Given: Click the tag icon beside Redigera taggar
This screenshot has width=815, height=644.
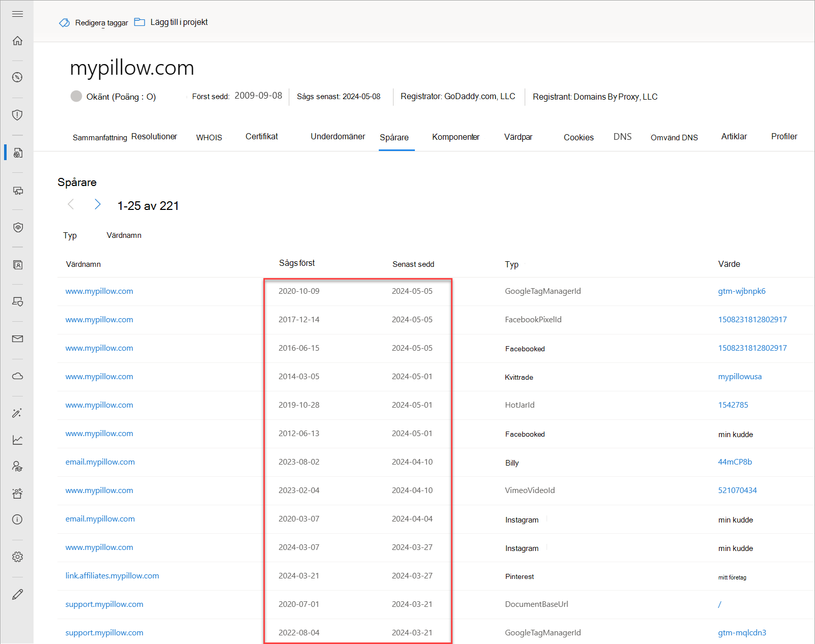Looking at the screenshot, I should [x=65, y=23].
